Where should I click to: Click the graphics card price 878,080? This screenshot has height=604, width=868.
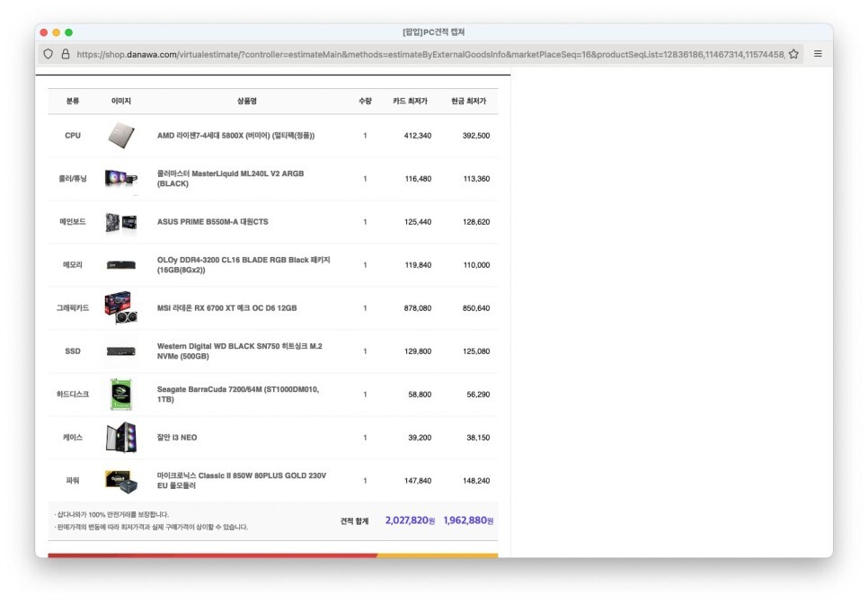point(418,308)
